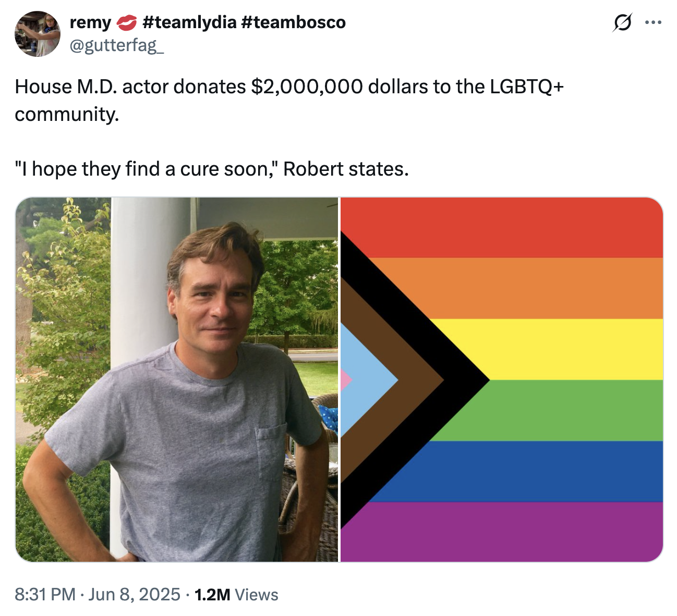Open the Grok explain icon
Image resolution: width=677 pixels, height=616 pixels.
click(x=622, y=23)
